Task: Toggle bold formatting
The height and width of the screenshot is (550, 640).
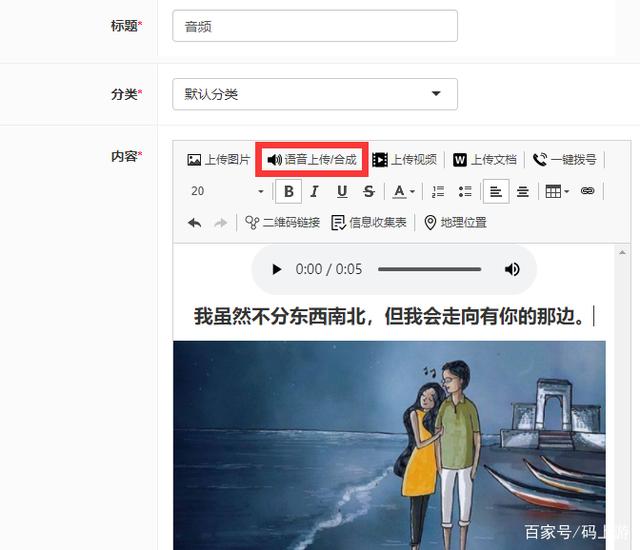Action: [289, 191]
